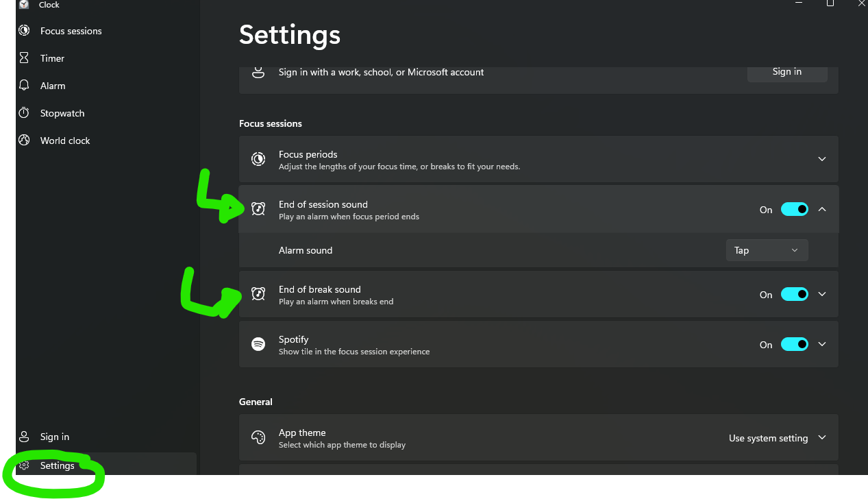This screenshot has height=499, width=868.
Task: Select Settings in the sidebar
Action: click(106, 464)
